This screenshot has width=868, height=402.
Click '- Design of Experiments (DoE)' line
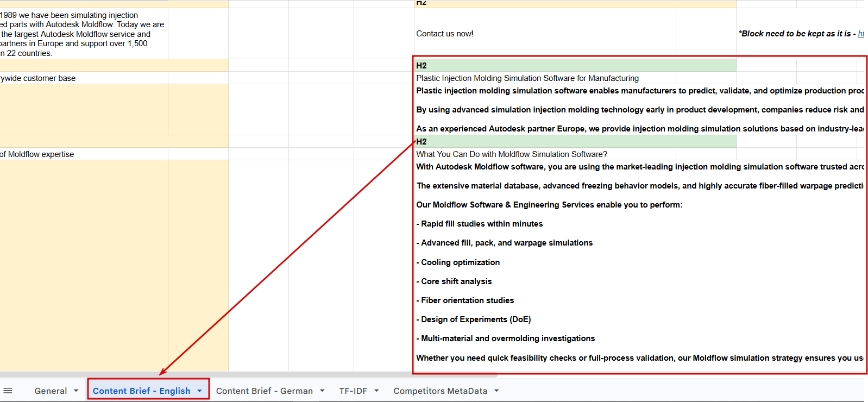coord(474,319)
